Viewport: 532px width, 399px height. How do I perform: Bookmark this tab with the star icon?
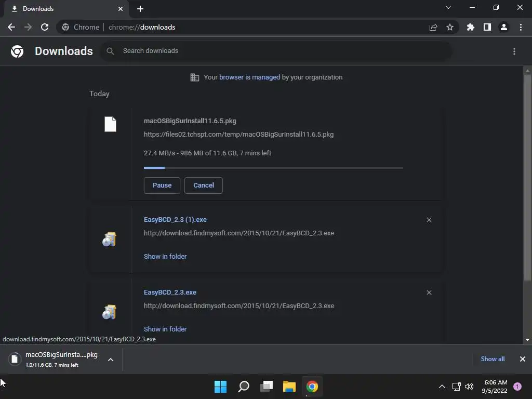point(450,27)
